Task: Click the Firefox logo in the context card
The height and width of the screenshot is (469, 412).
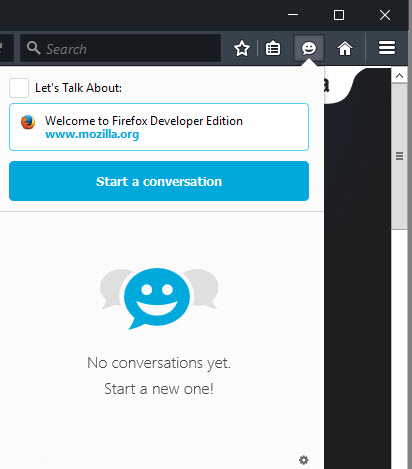Action: click(x=28, y=122)
